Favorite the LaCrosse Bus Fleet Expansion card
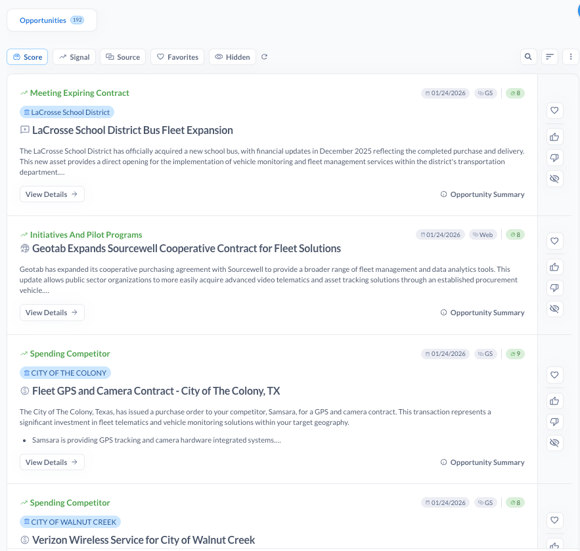 554,110
